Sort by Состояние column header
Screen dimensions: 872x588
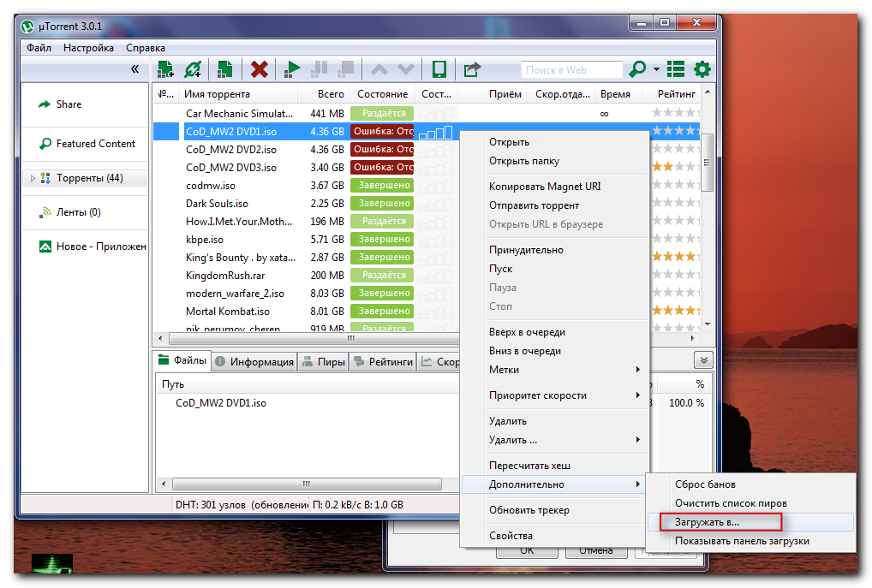(x=383, y=94)
